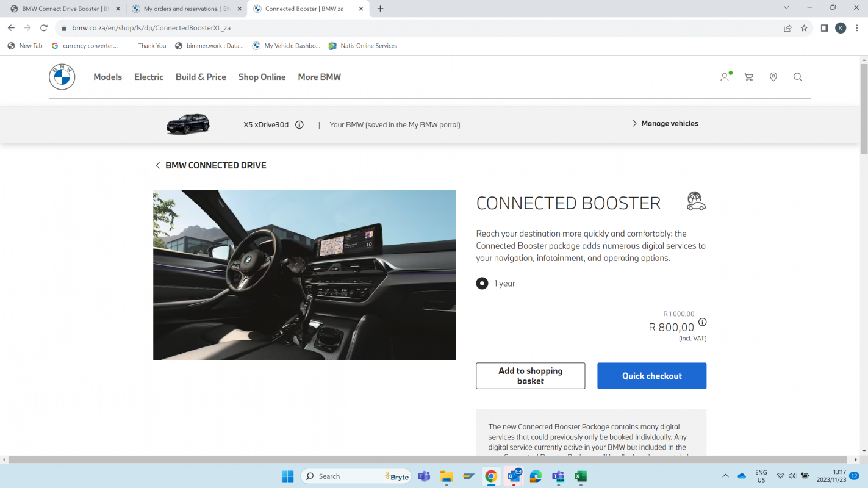Bookmark this page with the star icon
Image resolution: width=868 pixels, height=488 pixels.
804,28
